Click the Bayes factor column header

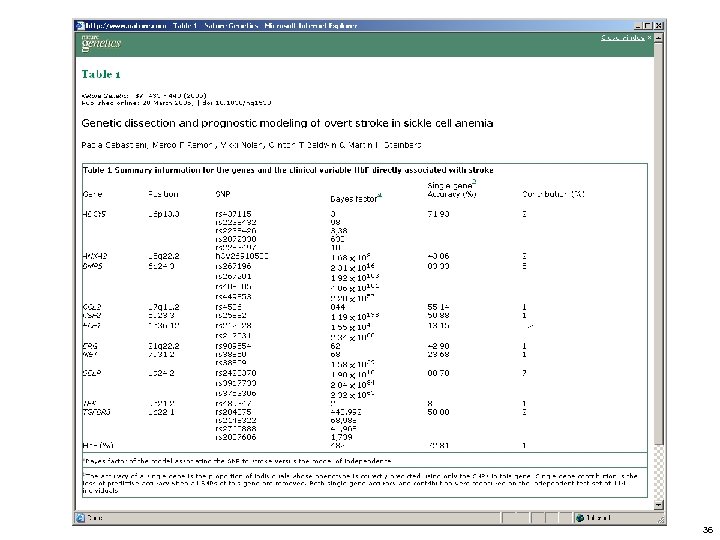click(354, 199)
